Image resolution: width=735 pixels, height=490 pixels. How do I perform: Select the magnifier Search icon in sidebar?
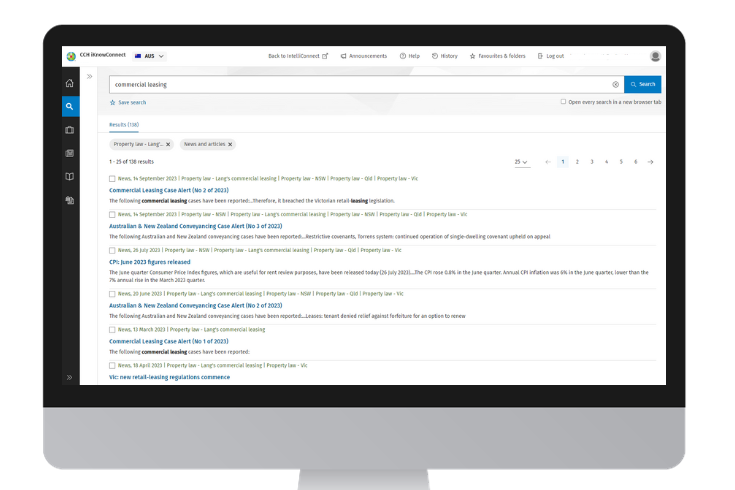70,106
